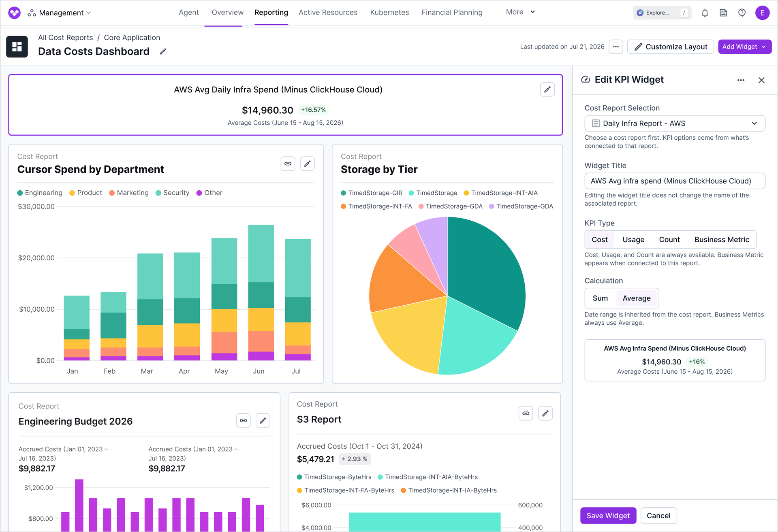This screenshot has width=778, height=532.
Task: Edit the Engineering Budget 2026 widget
Action: tap(263, 420)
